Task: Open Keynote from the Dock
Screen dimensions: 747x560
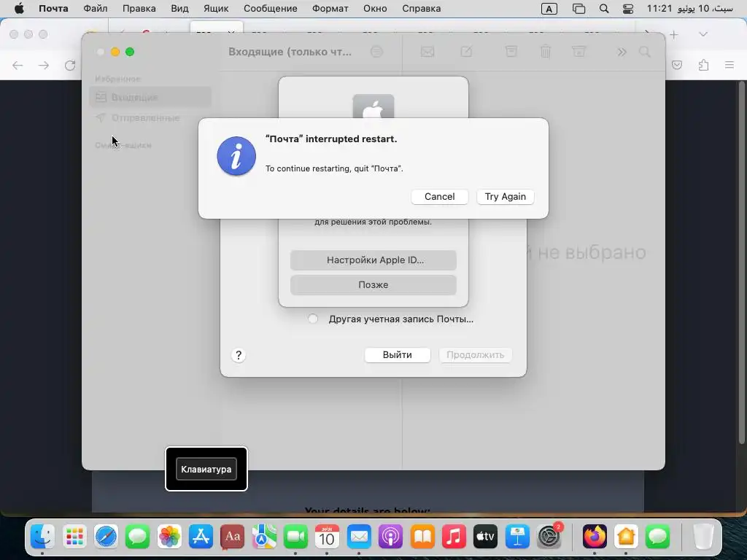Action: point(517,537)
